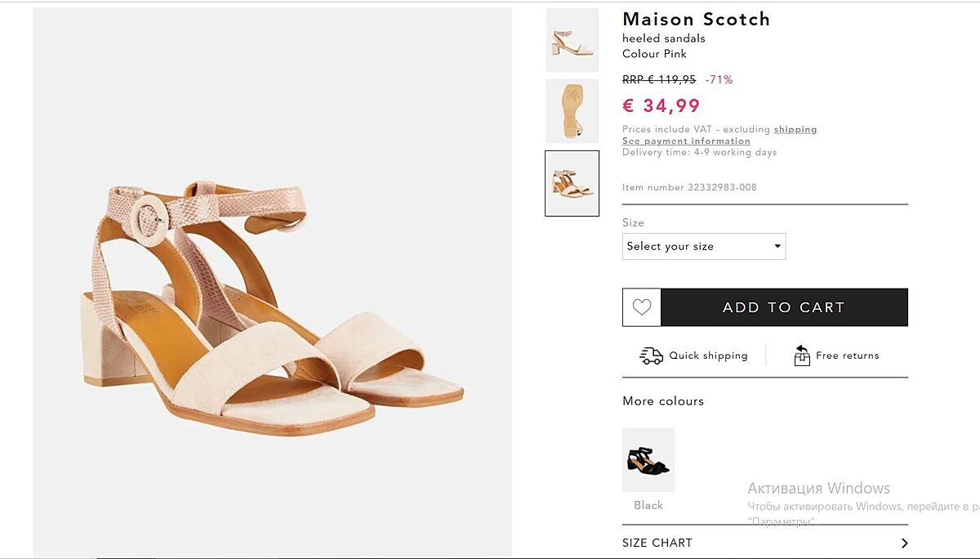Screen dimensions: 980x559
Task: Click the dropdown arrow in size selector
Action: coord(777,246)
